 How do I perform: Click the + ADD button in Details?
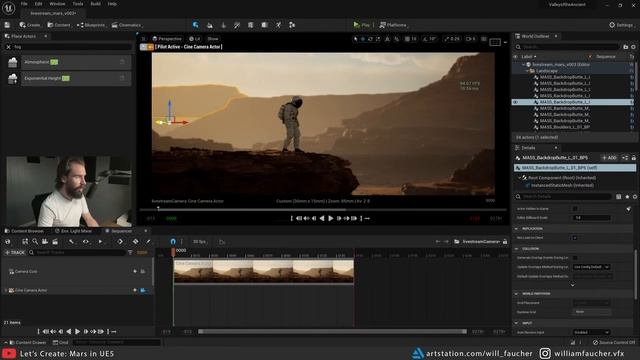point(609,158)
